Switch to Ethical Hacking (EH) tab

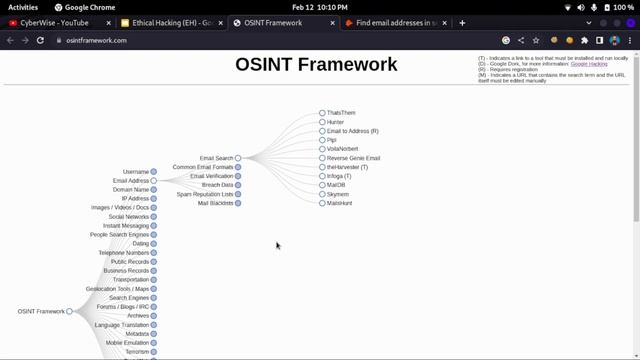171,23
